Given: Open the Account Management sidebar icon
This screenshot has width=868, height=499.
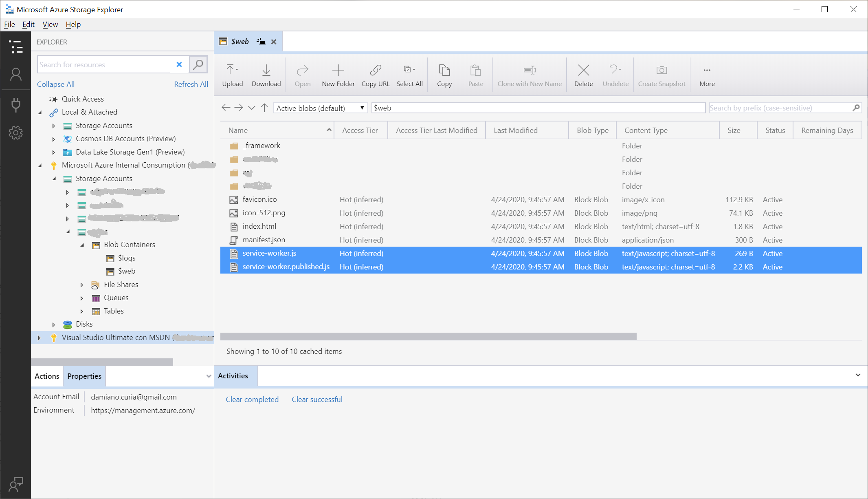Looking at the screenshot, I should coord(15,75).
